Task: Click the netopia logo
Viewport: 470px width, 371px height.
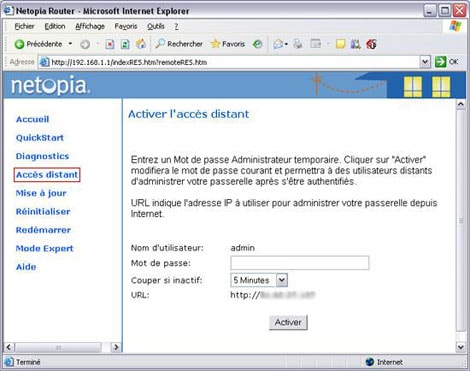Action: click(x=50, y=85)
